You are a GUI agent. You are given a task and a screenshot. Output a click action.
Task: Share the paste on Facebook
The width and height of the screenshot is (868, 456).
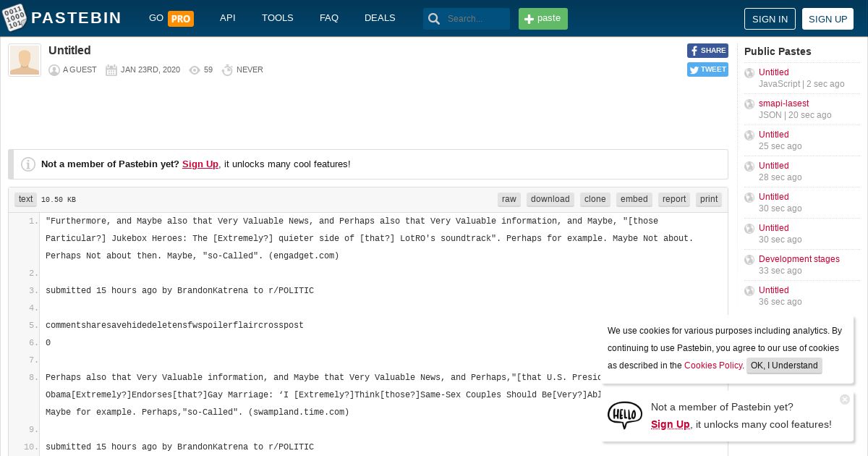(707, 51)
